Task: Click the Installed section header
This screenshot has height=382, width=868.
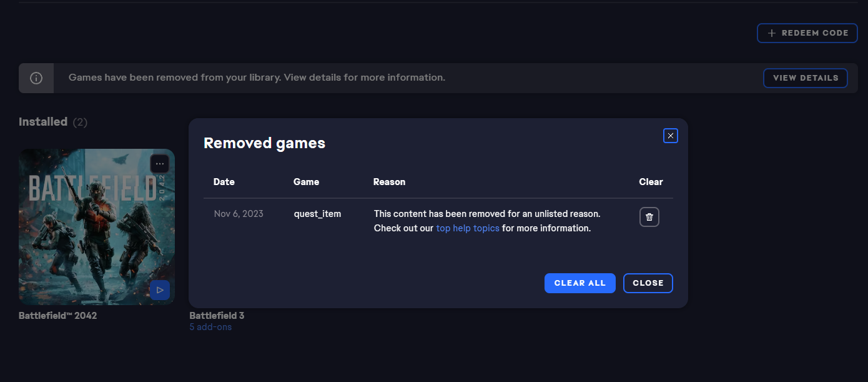Action: (43, 121)
